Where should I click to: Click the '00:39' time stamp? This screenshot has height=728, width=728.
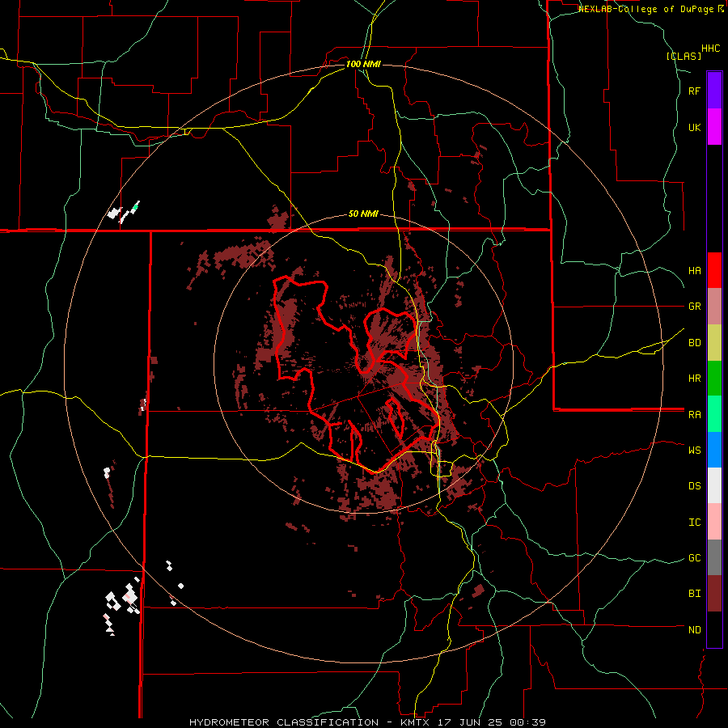tap(530, 722)
